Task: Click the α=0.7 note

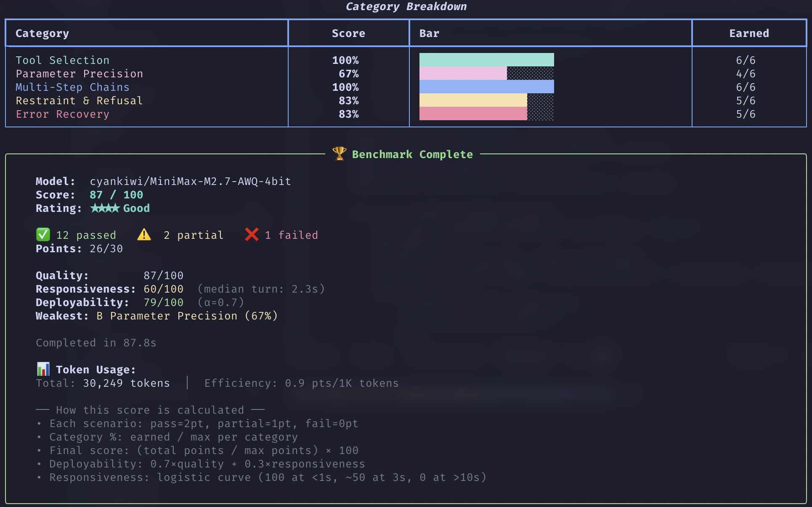Action: point(220,302)
